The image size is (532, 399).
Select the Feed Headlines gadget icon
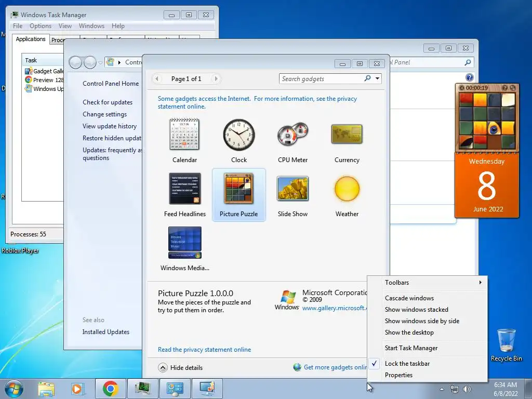point(184,189)
